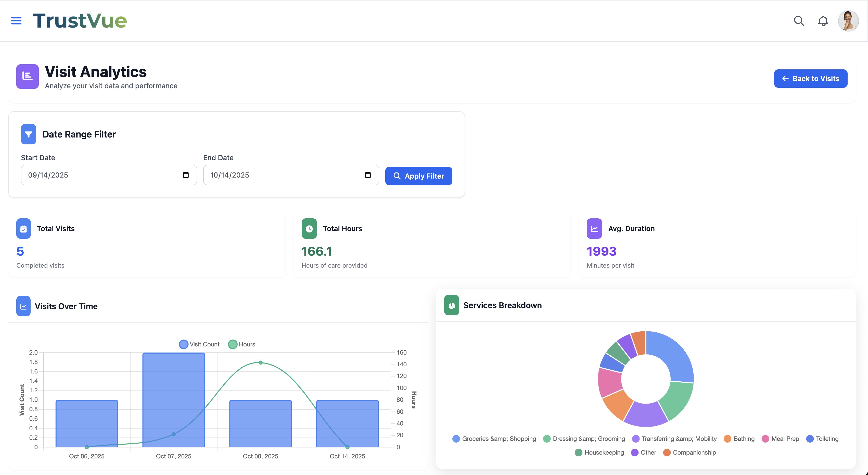Toggle the Visit Count legend
This screenshot has height=475, width=868.
tap(199, 344)
